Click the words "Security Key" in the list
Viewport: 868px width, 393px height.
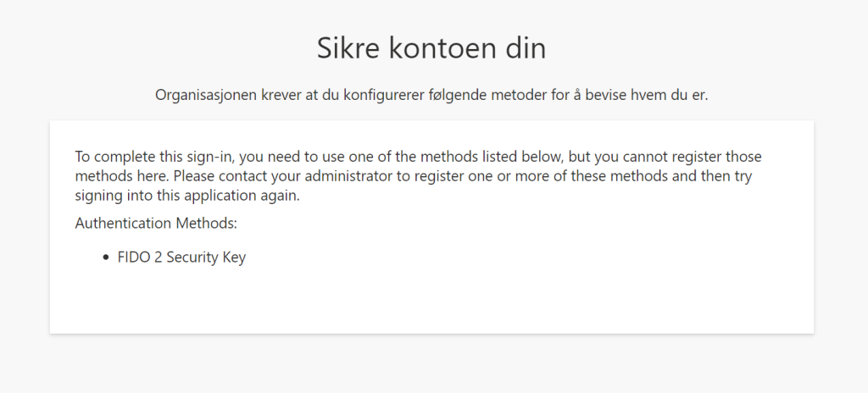coord(206,257)
